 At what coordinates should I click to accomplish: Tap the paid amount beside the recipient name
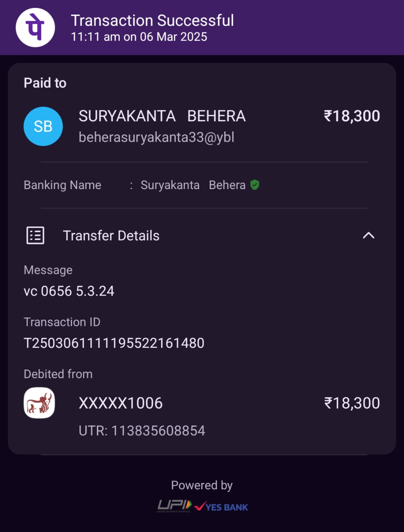click(x=352, y=116)
